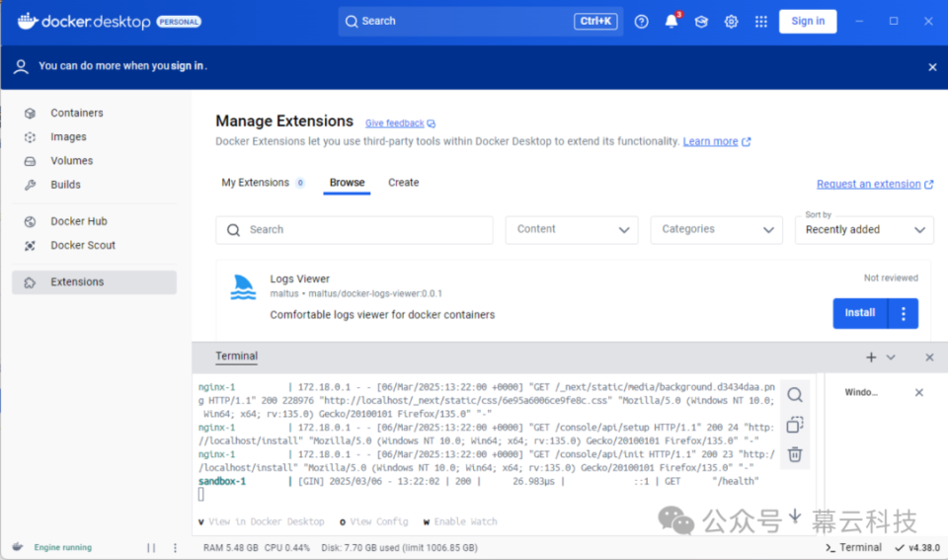The image size is (948, 560).
Task: Open the Logs Viewer title
Action: pos(300,279)
